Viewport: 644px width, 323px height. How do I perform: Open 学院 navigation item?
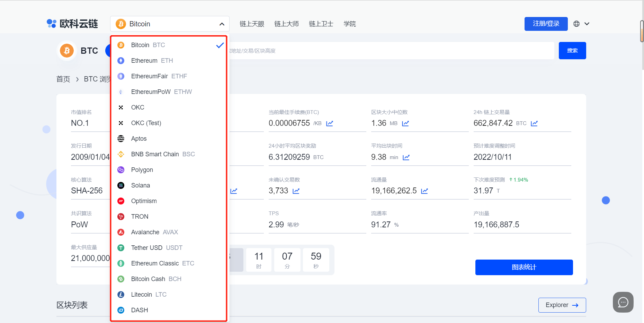pyautogui.click(x=350, y=24)
